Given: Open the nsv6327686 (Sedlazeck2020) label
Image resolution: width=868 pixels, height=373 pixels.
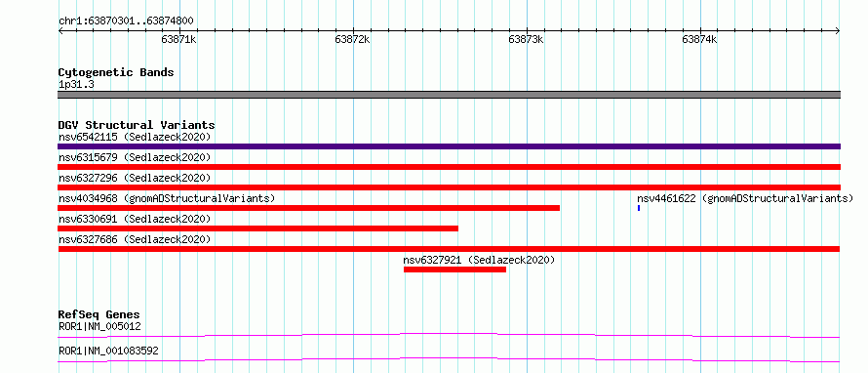Looking at the screenshot, I should pos(135,239).
